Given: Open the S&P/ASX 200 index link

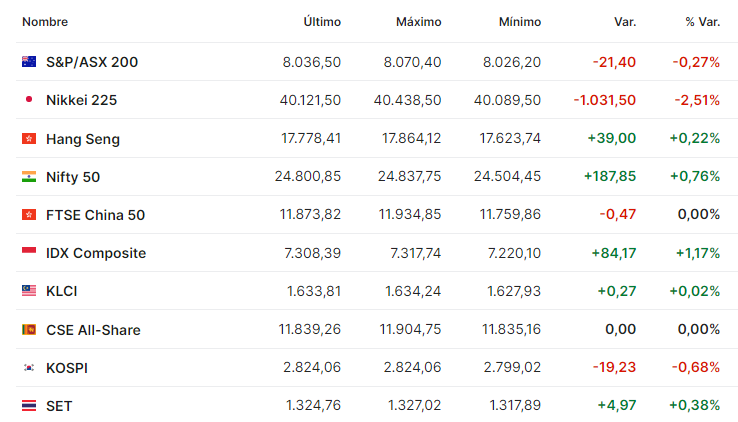Looking at the screenshot, I should 92,62.
